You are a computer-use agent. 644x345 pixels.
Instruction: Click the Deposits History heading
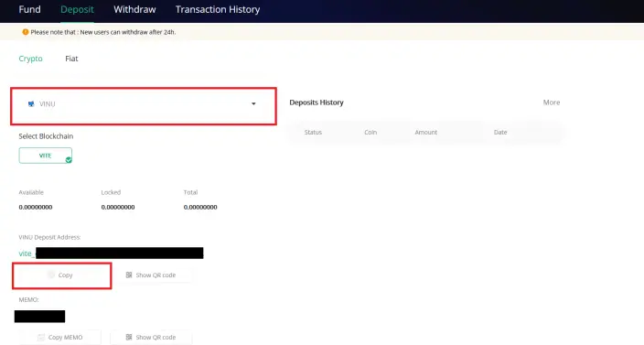pyautogui.click(x=317, y=102)
